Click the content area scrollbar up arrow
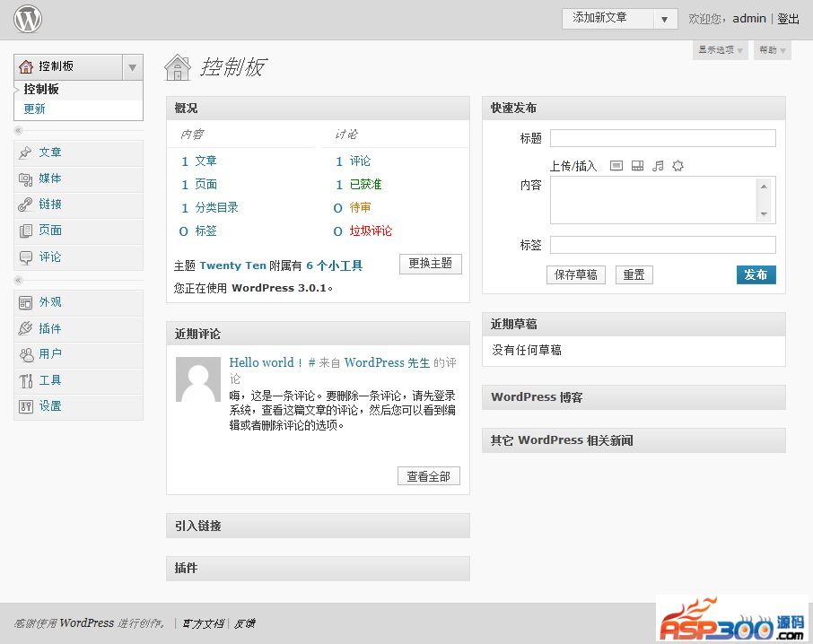 coord(764,187)
